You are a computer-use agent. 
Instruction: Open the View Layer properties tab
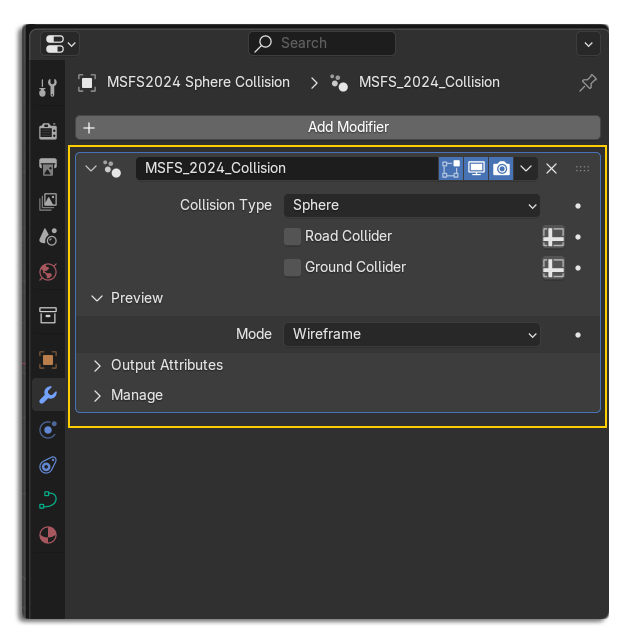click(48, 202)
